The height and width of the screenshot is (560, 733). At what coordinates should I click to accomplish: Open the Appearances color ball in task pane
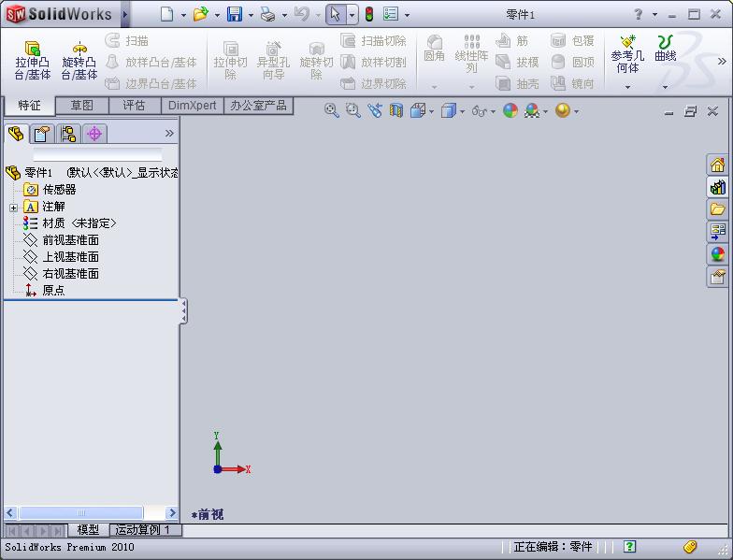pos(717,254)
